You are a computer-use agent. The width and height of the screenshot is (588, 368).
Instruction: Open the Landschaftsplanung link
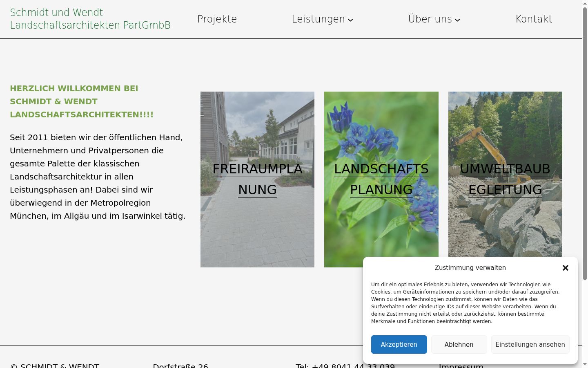(381, 179)
